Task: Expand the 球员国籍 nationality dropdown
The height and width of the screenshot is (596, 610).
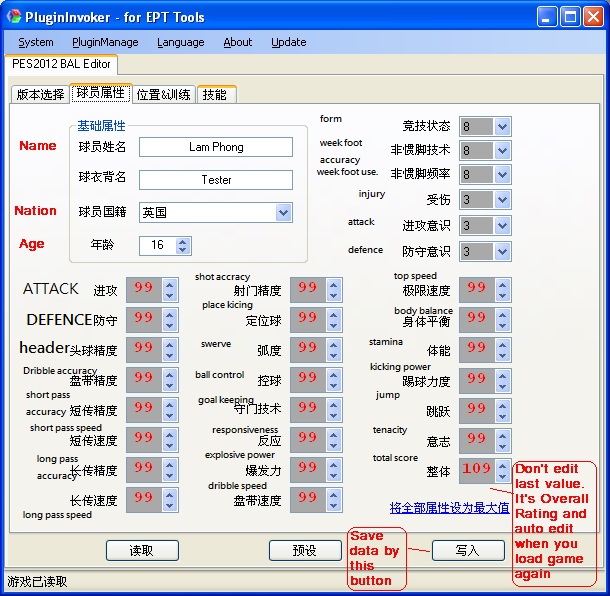Action: 283,213
